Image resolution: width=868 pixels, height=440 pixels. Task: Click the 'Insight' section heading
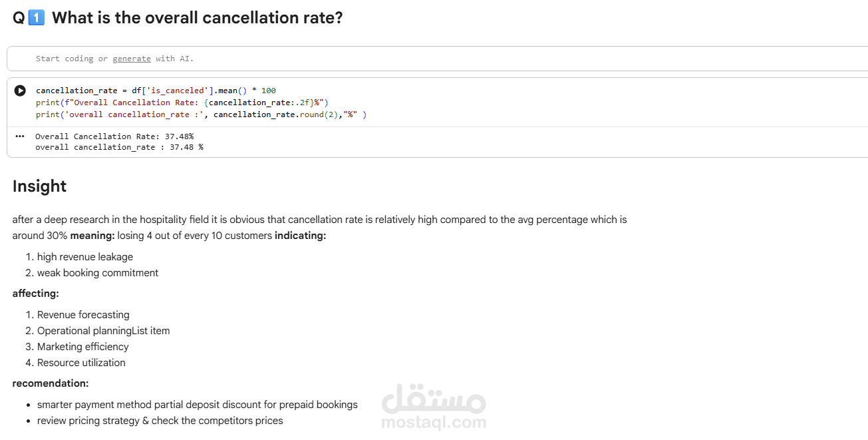point(39,186)
